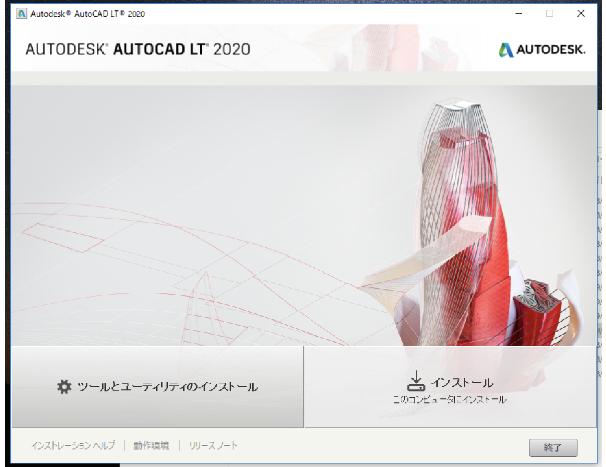This screenshot has height=467, width=606.
Task: Select ツールとユーティリティのインストール button
Action: (x=158, y=387)
